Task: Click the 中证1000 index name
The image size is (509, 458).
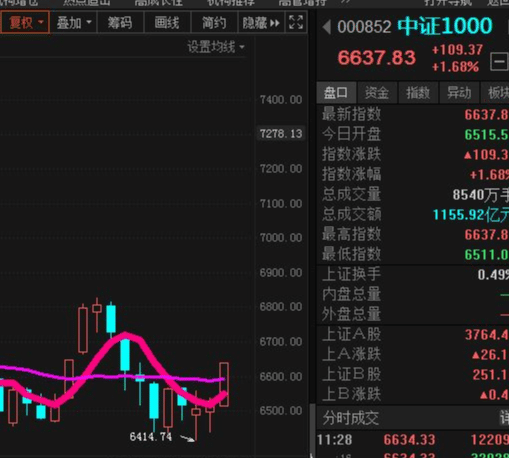Action: click(x=445, y=26)
